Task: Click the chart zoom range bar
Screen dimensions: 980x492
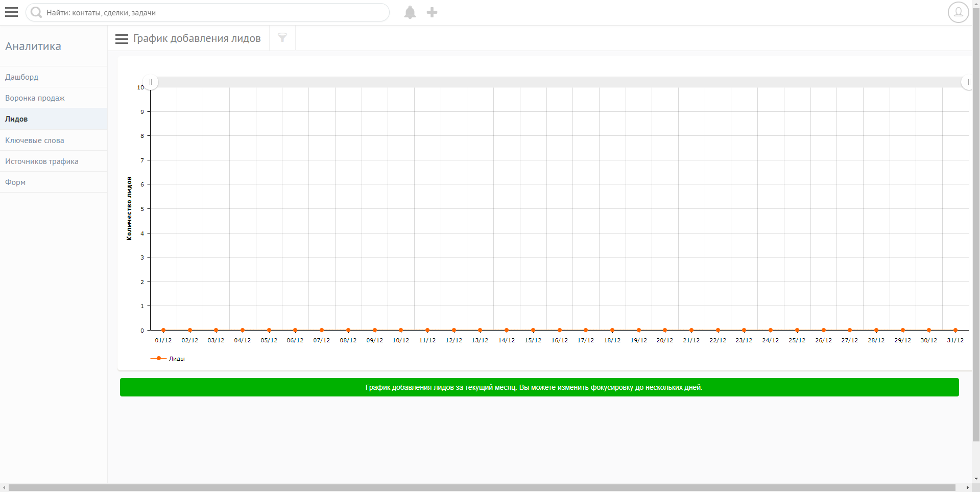Action: (560, 82)
